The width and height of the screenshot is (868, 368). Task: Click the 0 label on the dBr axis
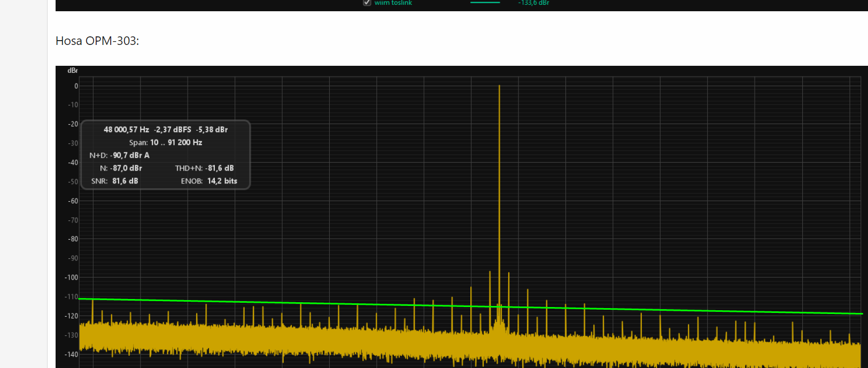click(76, 86)
